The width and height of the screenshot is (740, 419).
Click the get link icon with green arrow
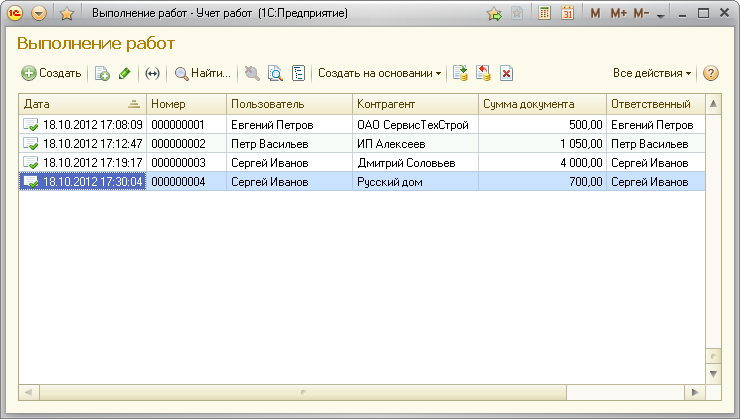pos(494,14)
